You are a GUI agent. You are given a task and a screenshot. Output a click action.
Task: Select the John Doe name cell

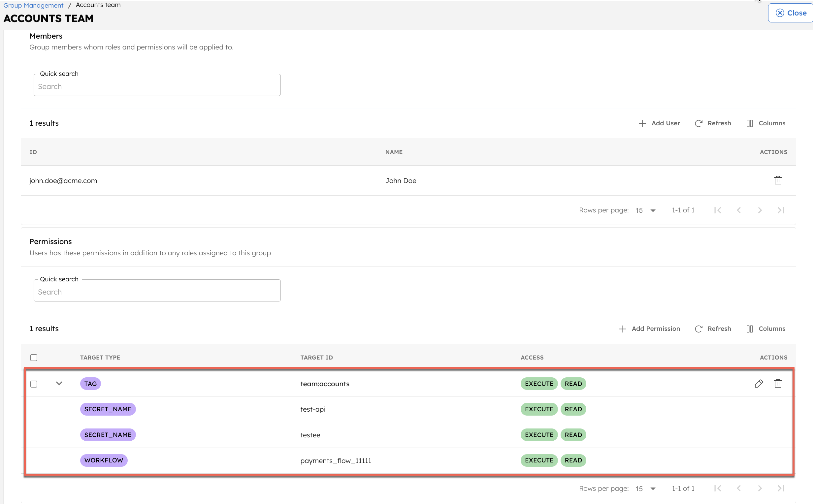click(x=401, y=181)
